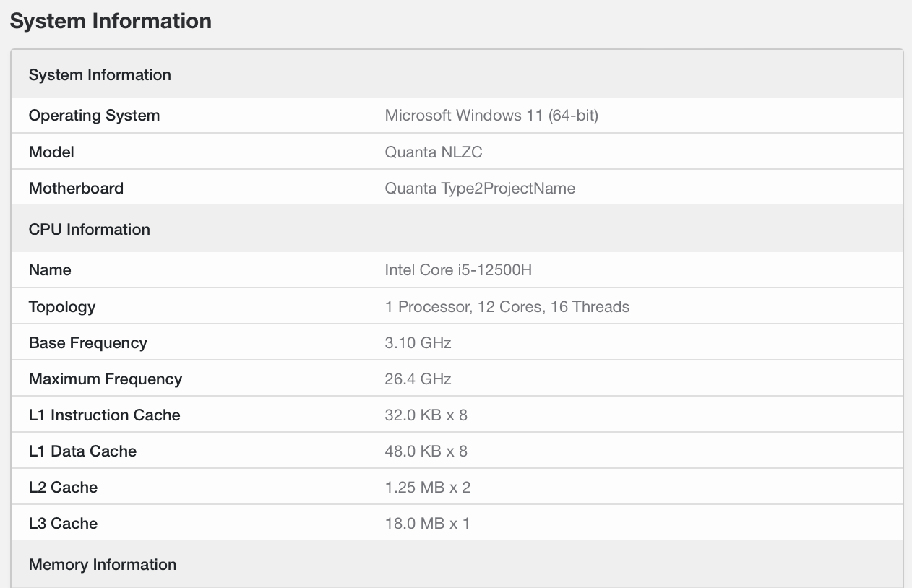Click the Quanta NLZC model value
Screen dimensions: 912x588
434,152
